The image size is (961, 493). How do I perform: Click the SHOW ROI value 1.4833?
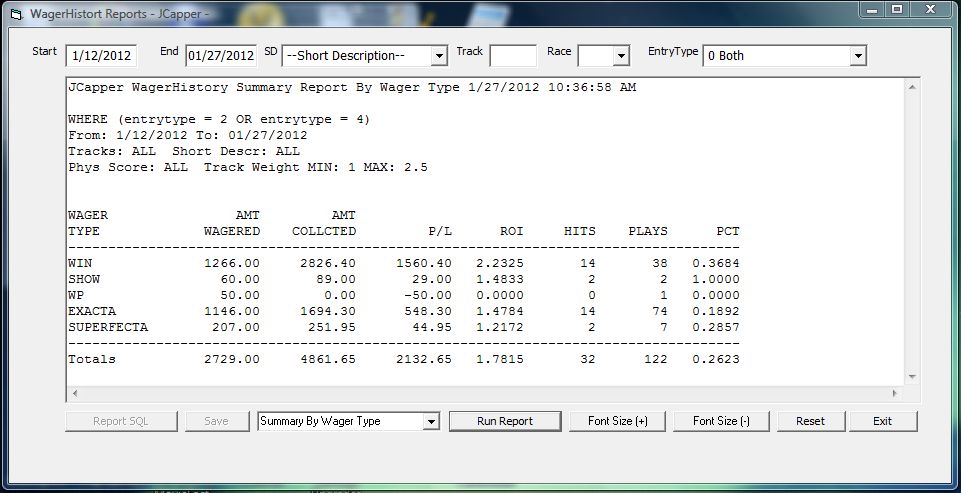pyautogui.click(x=500, y=279)
